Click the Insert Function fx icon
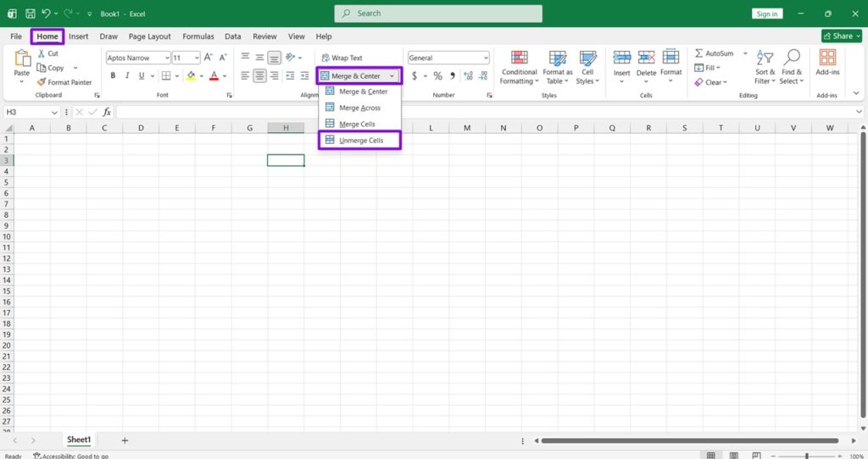Screen dimensions: 868x459 [x=107, y=113]
